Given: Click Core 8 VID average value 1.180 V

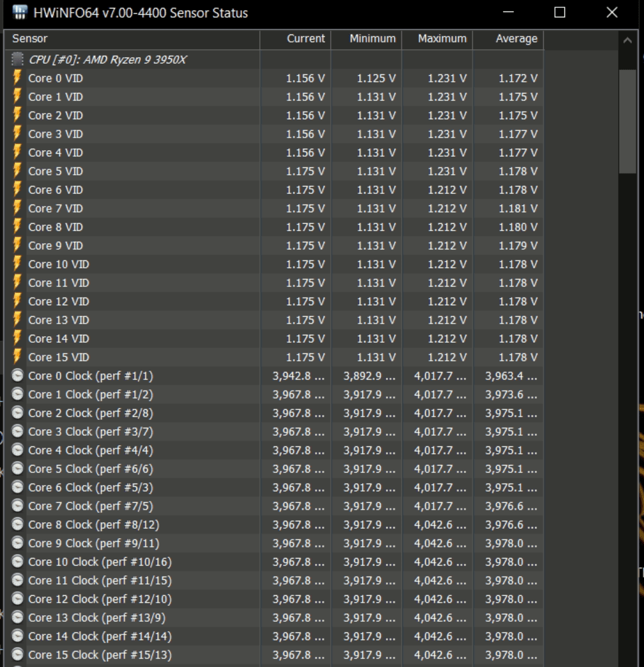Looking at the screenshot, I should point(518,227).
